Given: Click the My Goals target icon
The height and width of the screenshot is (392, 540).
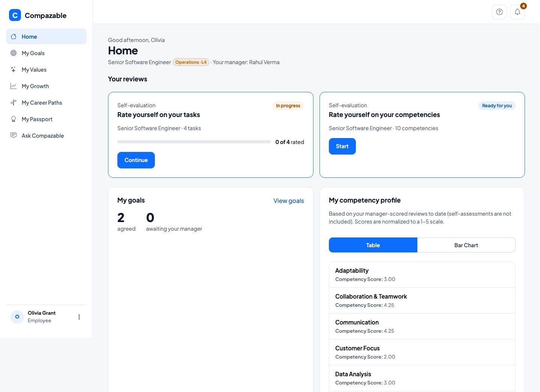Looking at the screenshot, I should click(13, 53).
